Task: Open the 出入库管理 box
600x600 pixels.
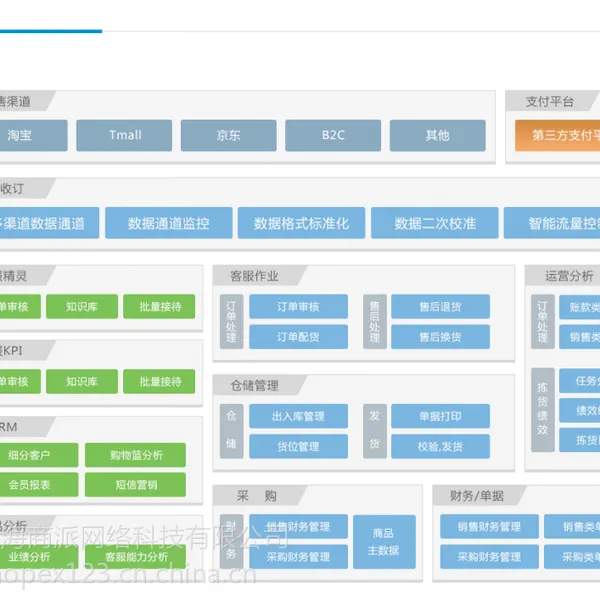Action: [298, 416]
